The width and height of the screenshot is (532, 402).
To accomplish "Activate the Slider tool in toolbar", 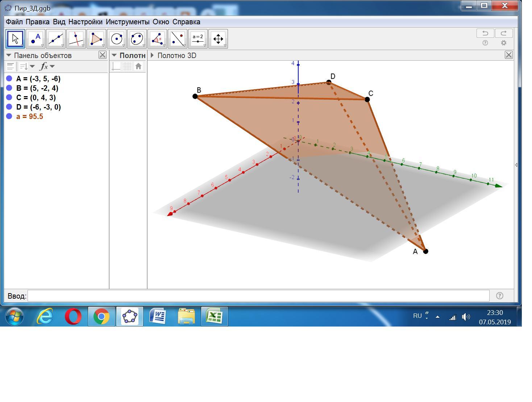I will point(198,39).
